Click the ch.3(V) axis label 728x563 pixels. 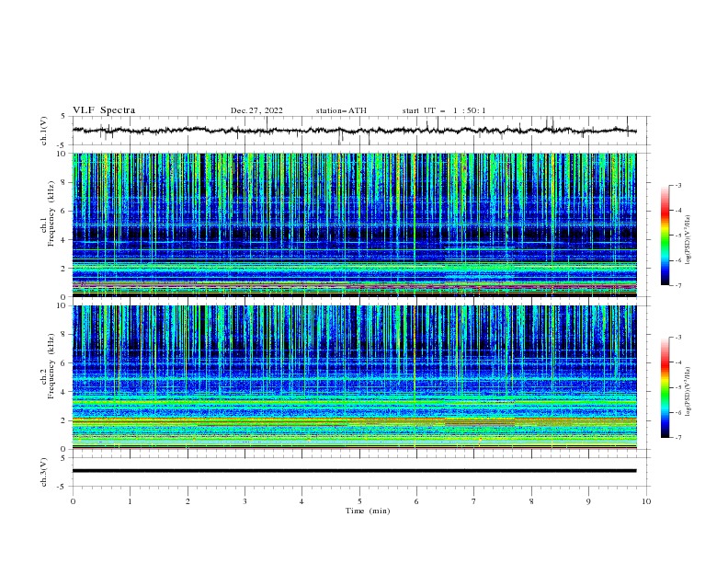pos(44,472)
